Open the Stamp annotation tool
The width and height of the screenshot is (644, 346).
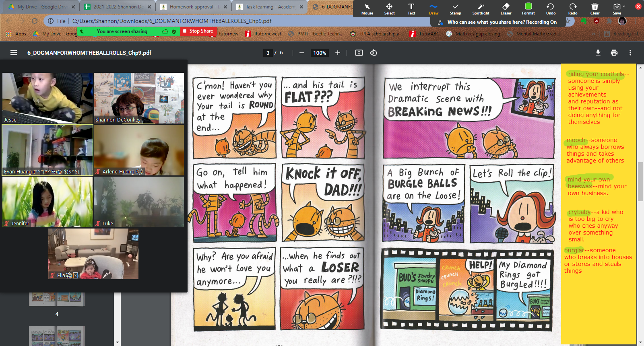455,9
